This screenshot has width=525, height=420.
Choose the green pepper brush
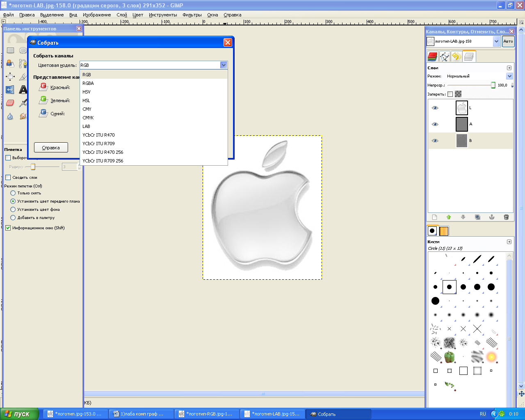click(450, 357)
